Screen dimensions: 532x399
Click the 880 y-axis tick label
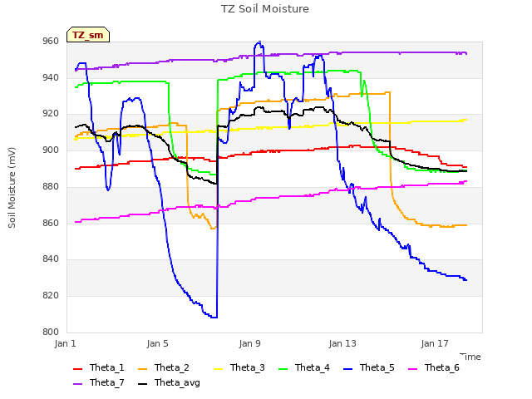51,186
